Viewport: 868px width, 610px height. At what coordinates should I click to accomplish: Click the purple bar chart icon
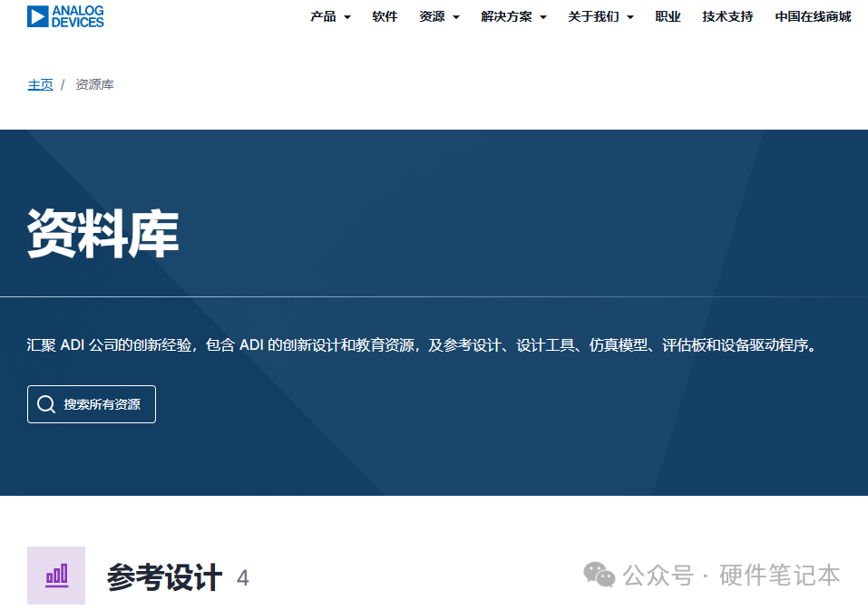click(56, 576)
